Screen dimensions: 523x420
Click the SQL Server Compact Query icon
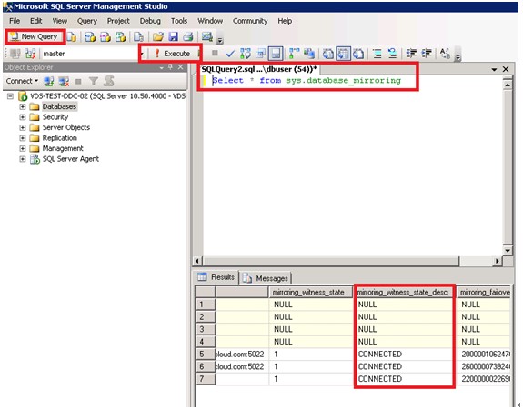[138, 36]
